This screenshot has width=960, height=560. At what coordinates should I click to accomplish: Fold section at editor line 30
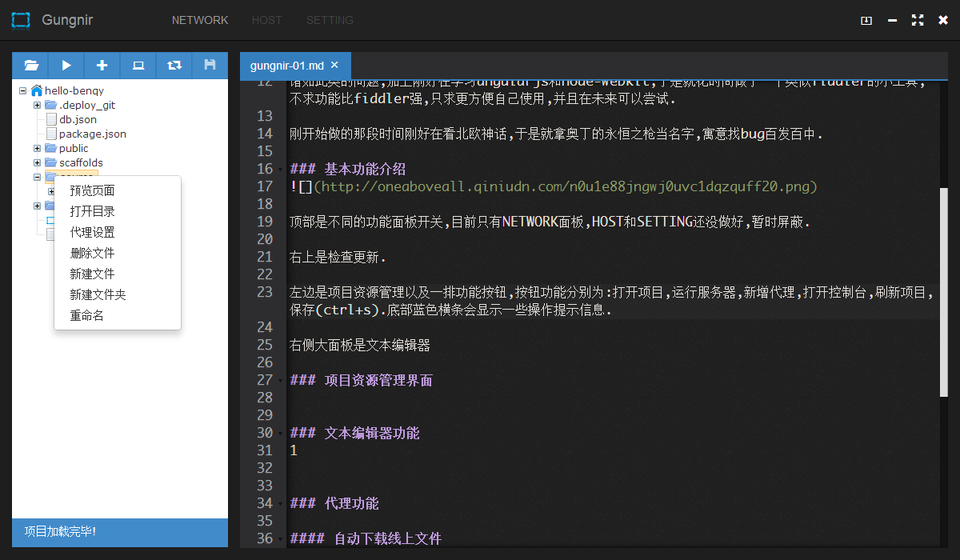pos(280,433)
